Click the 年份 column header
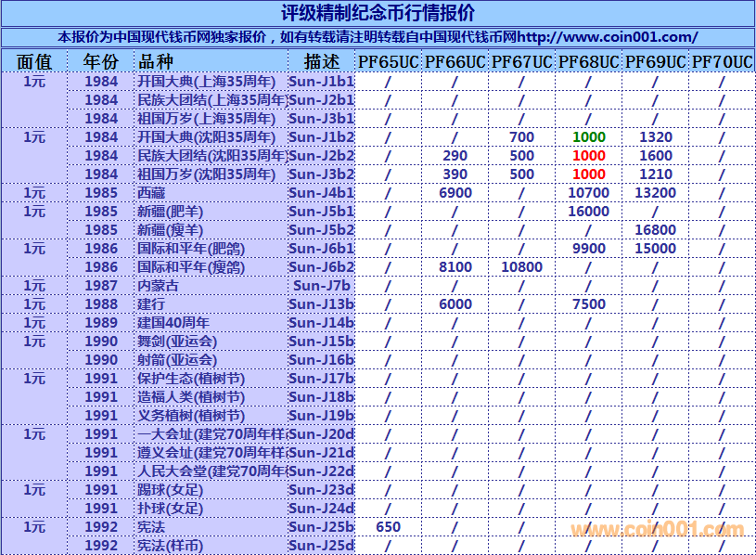Viewport: 756px width, 555px height. 101,62
